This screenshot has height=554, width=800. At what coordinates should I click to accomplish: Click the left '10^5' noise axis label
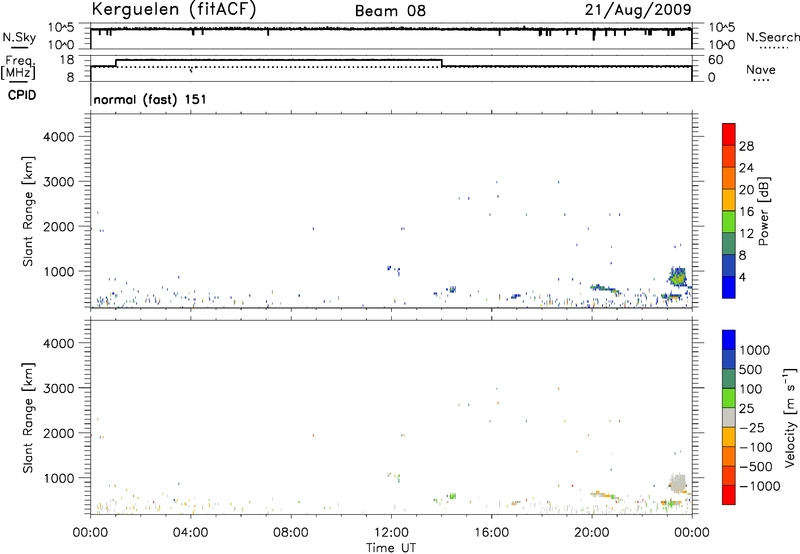click(x=61, y=27)
